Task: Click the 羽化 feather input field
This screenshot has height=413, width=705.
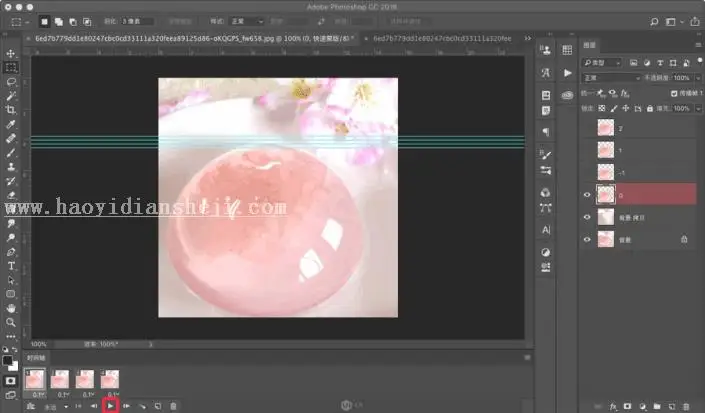Action: click(x=137, y=21)
